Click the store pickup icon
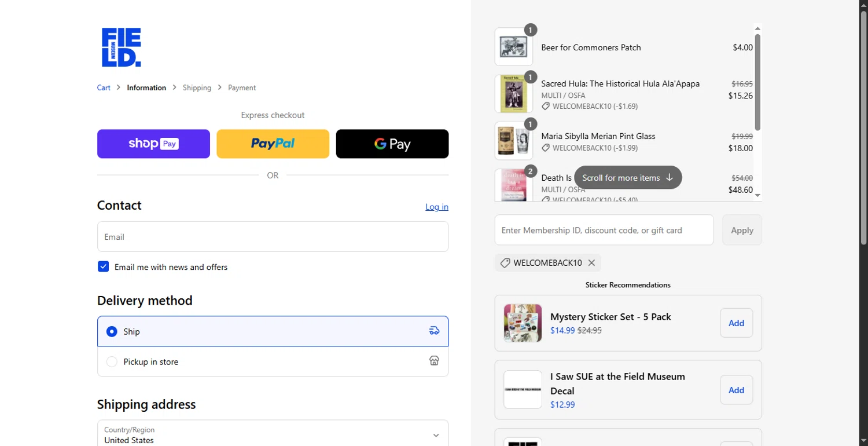This screenshot has width=868, height=446. tap(434, 361)
